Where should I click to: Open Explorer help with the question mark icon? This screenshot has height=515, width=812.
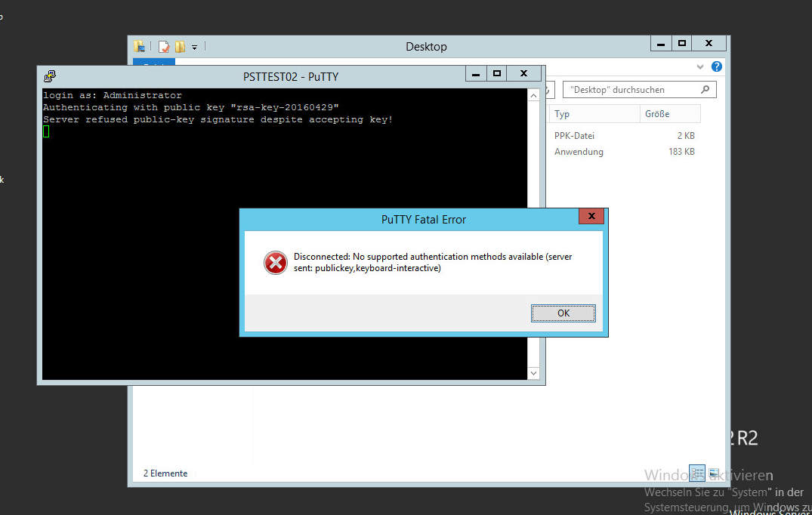717,66
